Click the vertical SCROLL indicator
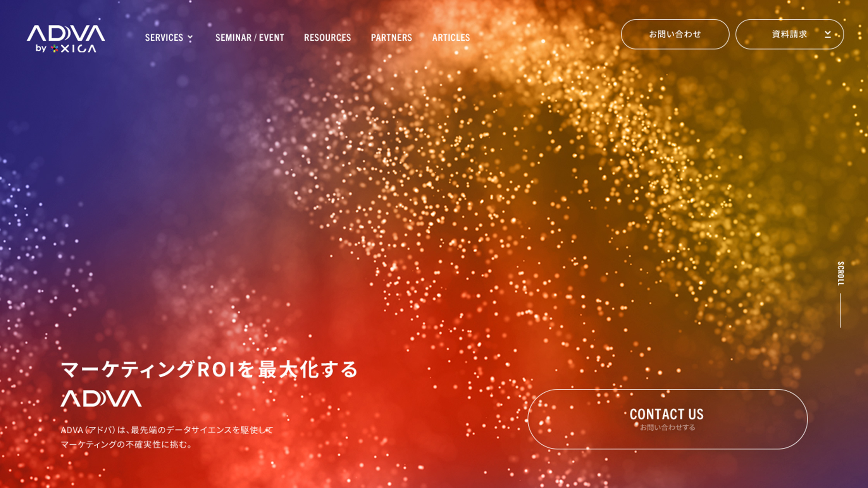The height and width of the screenshot is (488, 868). (x=840, y=294)
